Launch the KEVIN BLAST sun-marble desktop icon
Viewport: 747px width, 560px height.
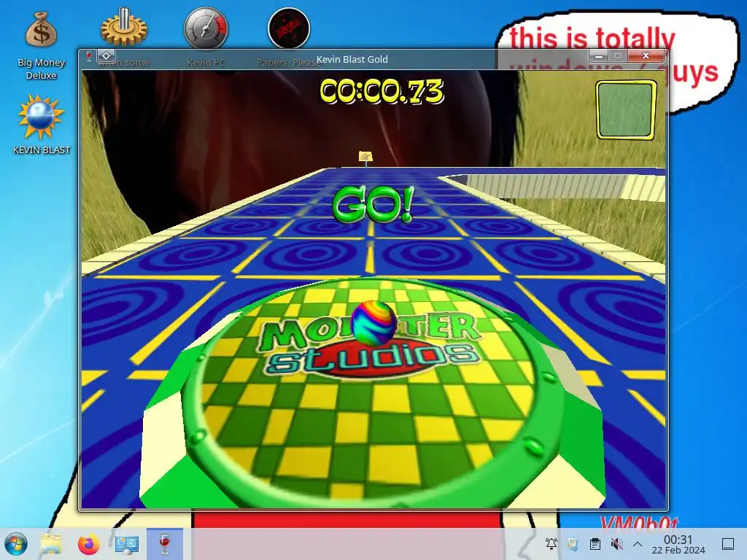41,124
